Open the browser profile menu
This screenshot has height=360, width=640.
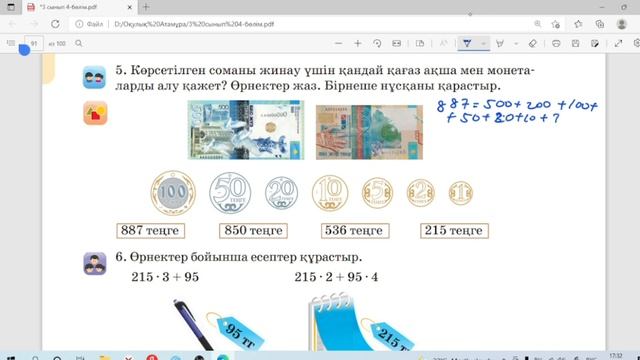(x=622, y=24)
